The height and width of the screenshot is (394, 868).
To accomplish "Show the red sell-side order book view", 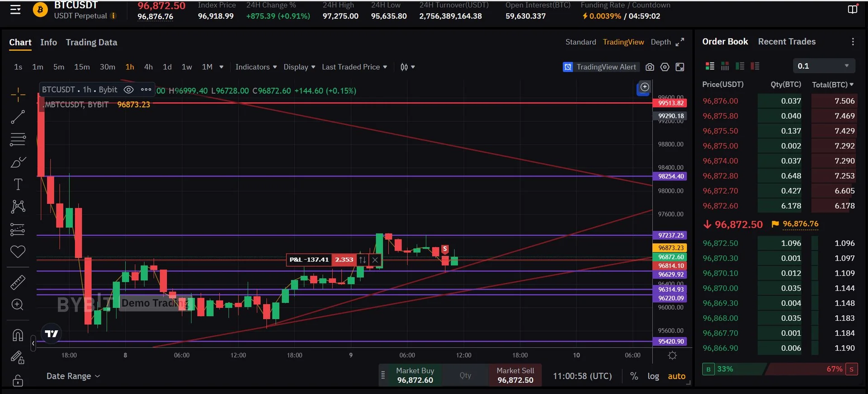I will point(755,66).
